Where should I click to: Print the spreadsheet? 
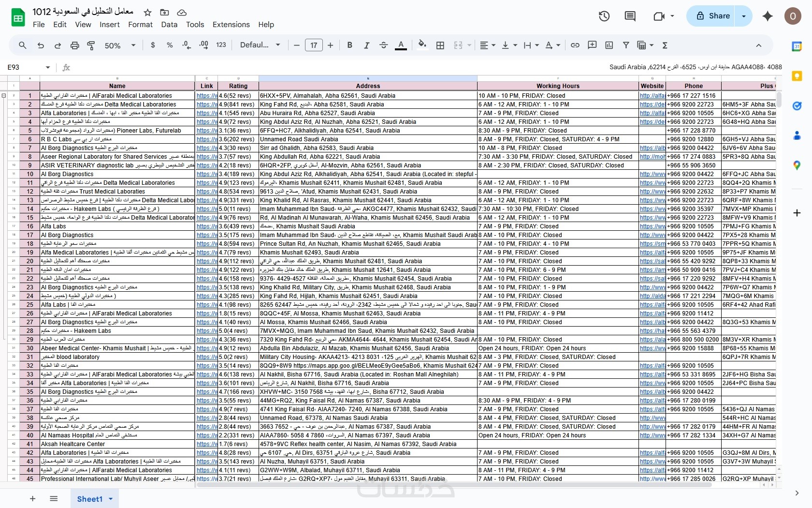[74, 45]
